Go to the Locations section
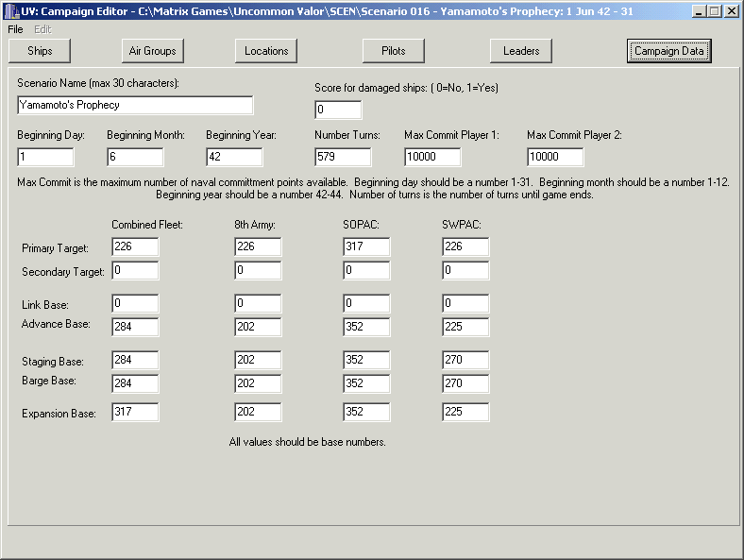Viewport: 744px width, 560px height. (266, 51)
